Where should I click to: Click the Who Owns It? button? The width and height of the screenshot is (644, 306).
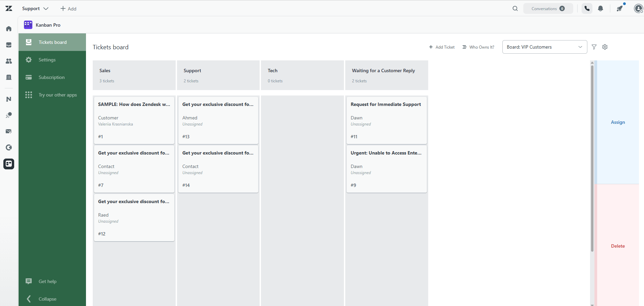click(x=478, y=47)
